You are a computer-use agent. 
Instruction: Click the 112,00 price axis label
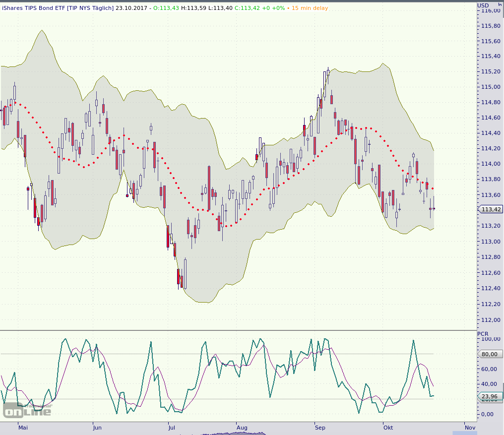pyautogui.click(x=491, y=320)
